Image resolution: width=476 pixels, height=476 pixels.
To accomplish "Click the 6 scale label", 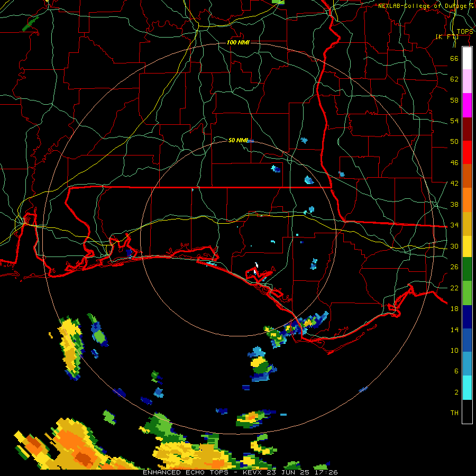I will (456, 371).
